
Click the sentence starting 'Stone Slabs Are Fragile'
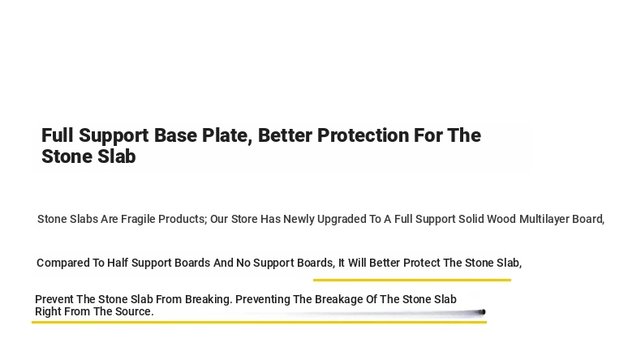[x=321, y=219]
